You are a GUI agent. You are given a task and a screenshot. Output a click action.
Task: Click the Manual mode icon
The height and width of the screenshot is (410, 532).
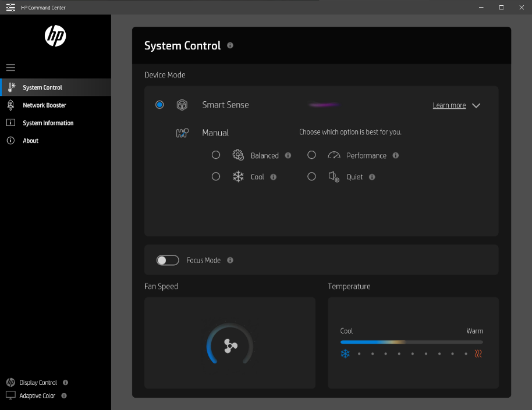(x=182, y=133)
